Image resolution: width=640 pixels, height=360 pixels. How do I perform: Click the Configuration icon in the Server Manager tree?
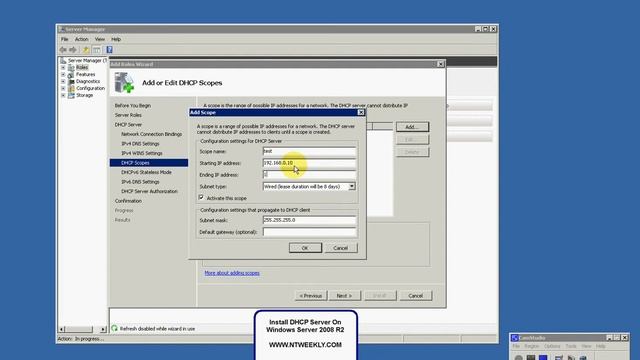pyautogui.click(x=71, y=89)
